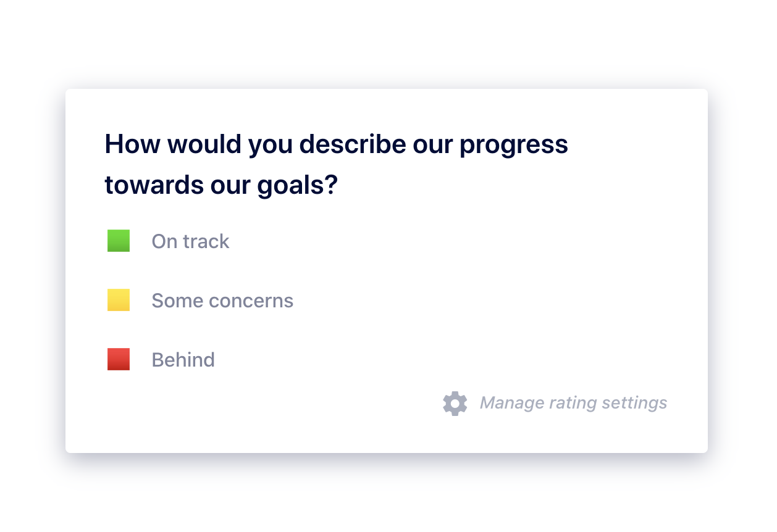Image resolution: width=777 pixels, height=532 pixels.
Task: Select the green square icon
Action: click(x=119, y=241)
